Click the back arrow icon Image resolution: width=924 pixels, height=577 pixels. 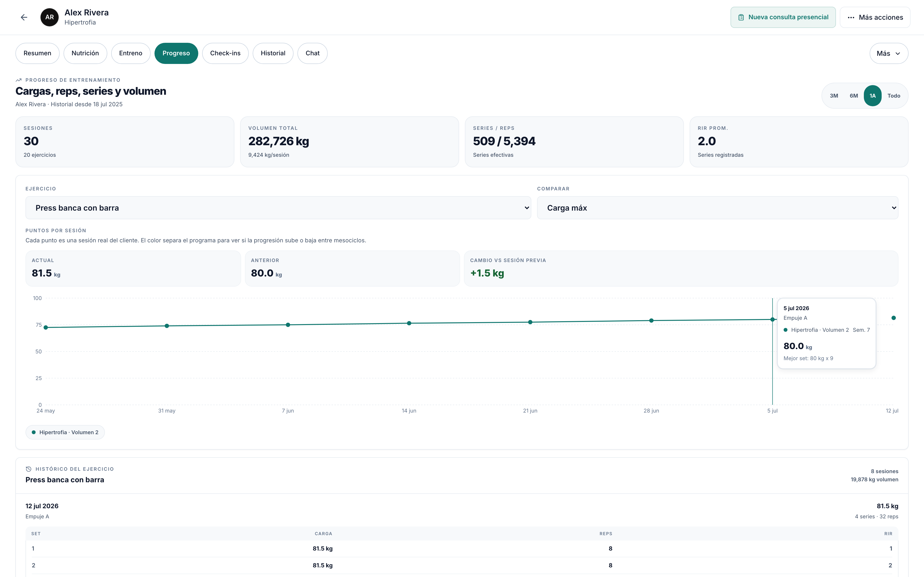24,17
